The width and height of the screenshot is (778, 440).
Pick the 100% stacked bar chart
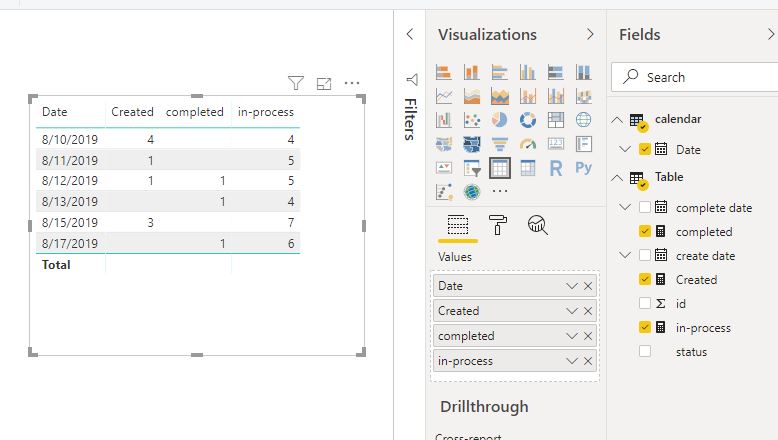pos(556,72)
